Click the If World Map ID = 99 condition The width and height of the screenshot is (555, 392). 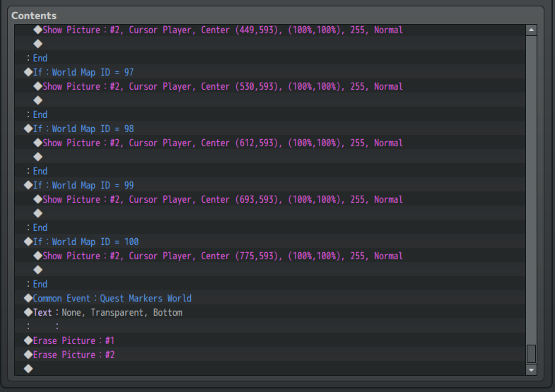83,185
